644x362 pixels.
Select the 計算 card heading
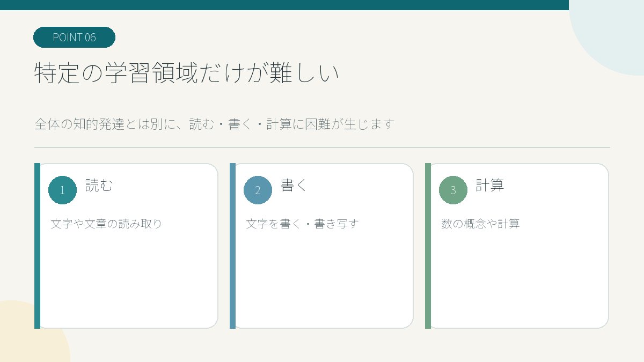490,186
